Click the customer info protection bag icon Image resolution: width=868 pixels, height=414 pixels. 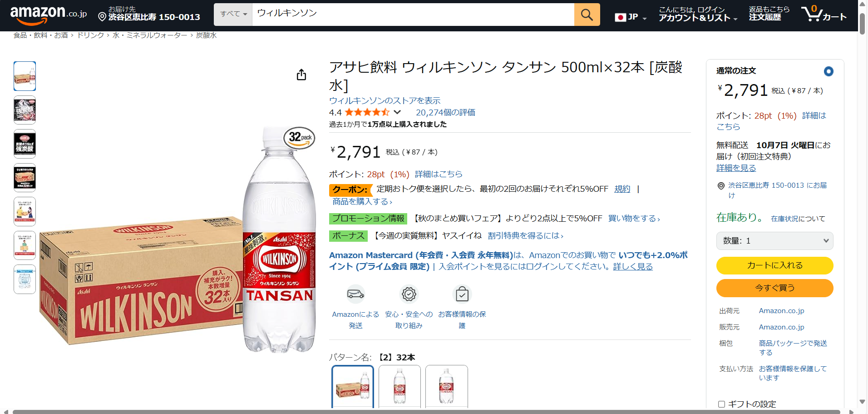click(x=462, y=294)
